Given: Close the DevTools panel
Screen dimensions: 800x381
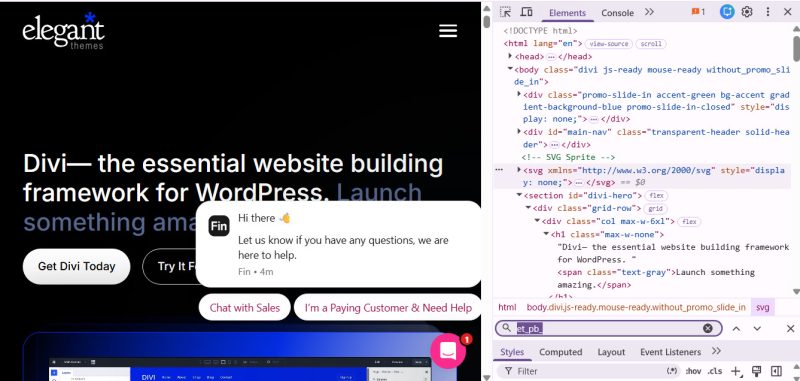Looking at the screenshot, I should pyautogui.click(x=787, y=12).
